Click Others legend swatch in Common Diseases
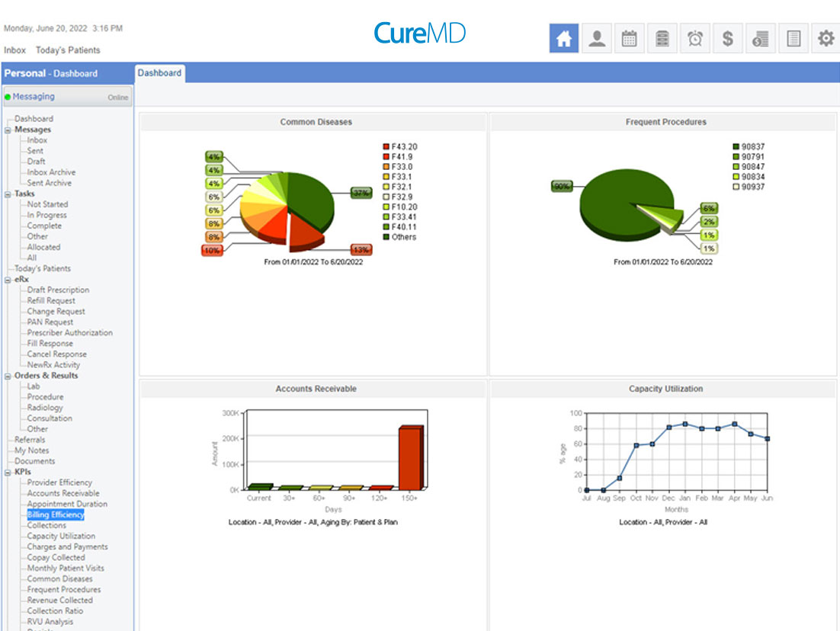The height and width of the screenshot is (631, 840). (386, 237)
